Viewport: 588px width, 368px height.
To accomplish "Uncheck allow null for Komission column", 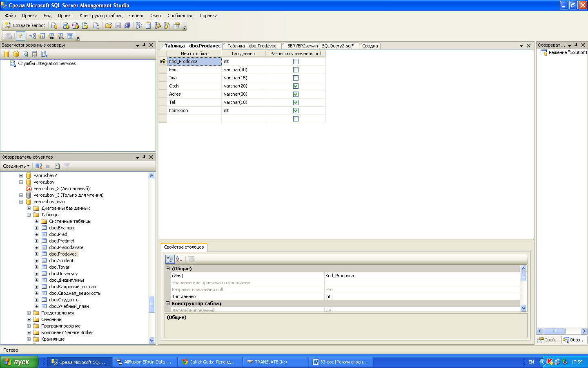I will pos(296,110).
